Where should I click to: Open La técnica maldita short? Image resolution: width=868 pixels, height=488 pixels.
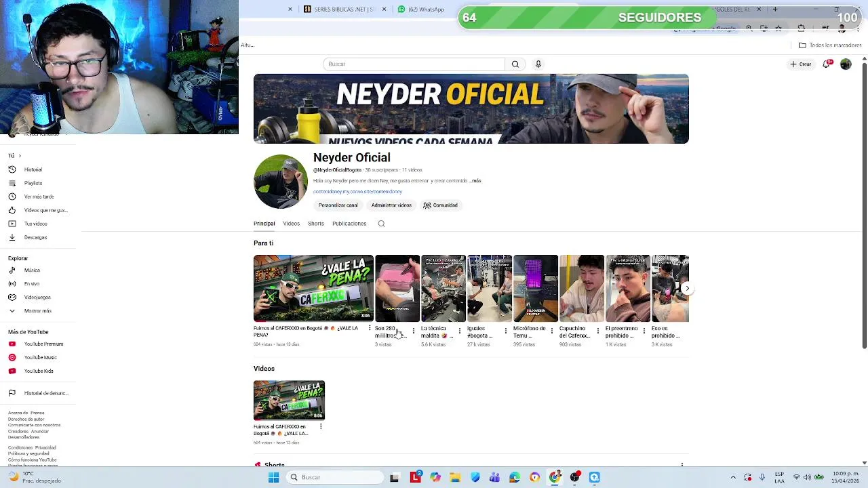point(443,288)
